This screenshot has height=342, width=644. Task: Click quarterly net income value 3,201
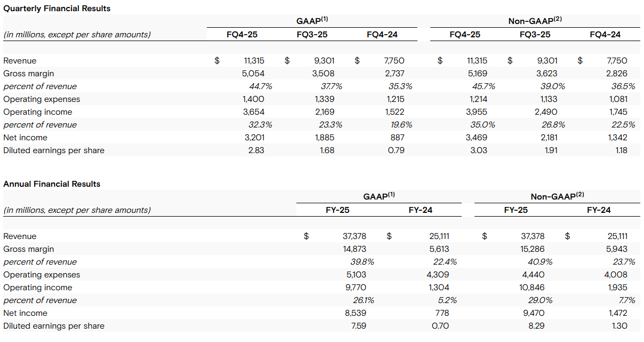click(x=254, y=138)
